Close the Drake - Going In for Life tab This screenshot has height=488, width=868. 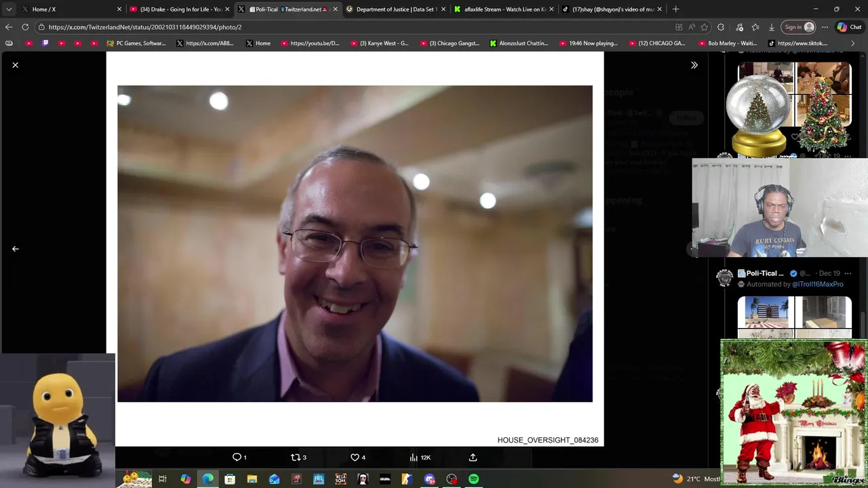[x=227, y=9]
